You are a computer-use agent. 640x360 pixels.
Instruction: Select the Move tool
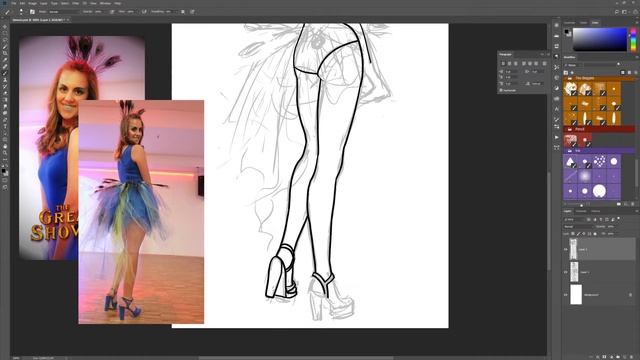tap(5, 27)
